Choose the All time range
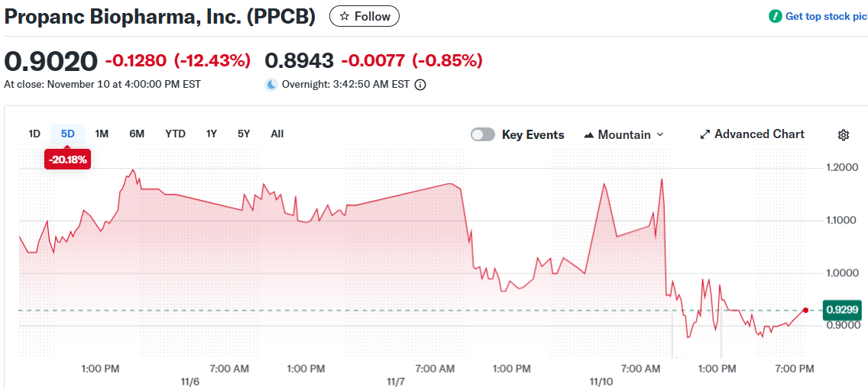The image size is (868, 390). 277,134
